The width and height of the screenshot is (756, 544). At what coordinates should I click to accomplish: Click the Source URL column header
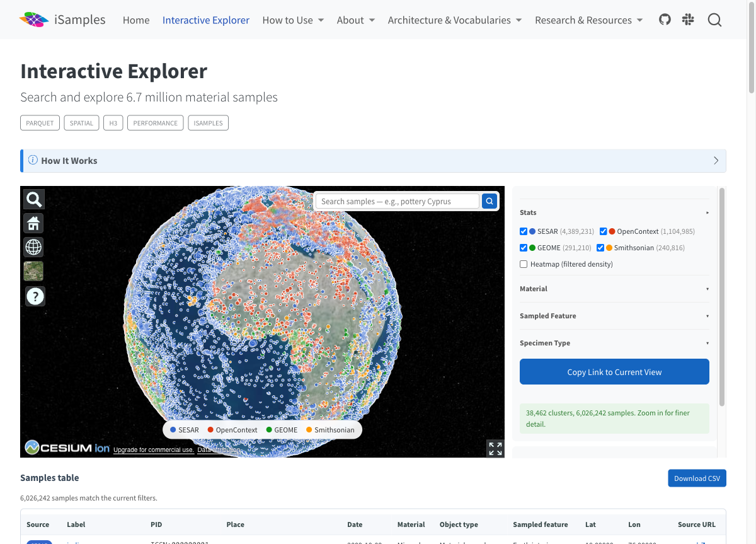coord(697,524)
